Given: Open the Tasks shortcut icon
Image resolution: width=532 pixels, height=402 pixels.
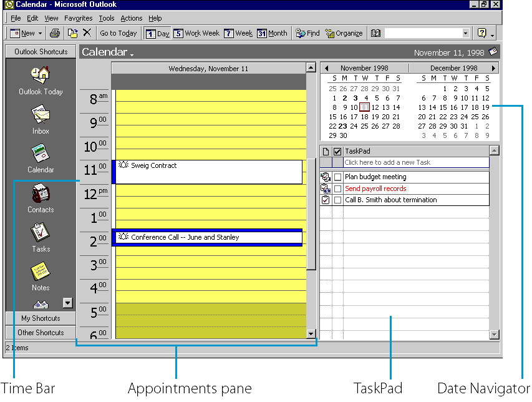Looking at the screenshot, I should pyautogui.click(x=41, y=232).
